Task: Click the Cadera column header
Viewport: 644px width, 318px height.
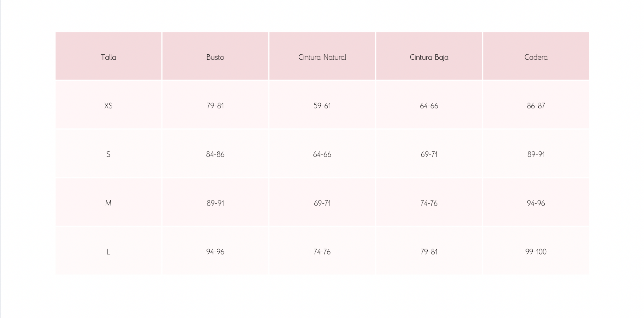Action: (x=536, y=57)
